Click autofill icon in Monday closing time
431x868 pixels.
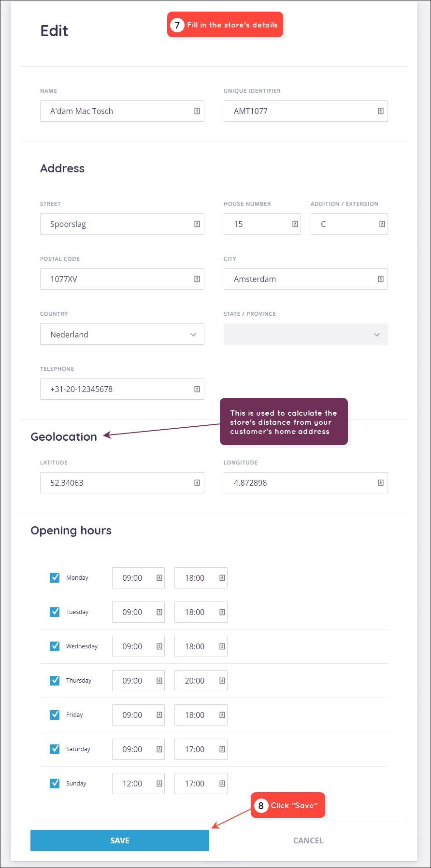point(222,578)
